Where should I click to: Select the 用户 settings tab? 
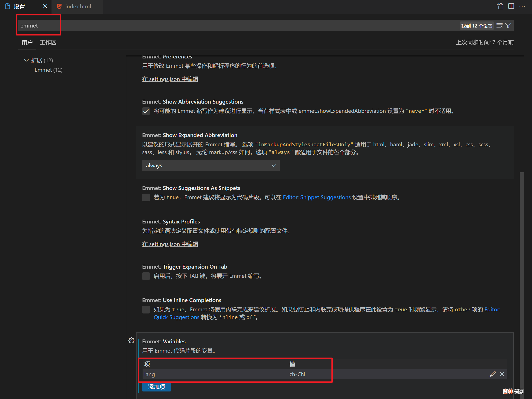(x=27, y=43)
